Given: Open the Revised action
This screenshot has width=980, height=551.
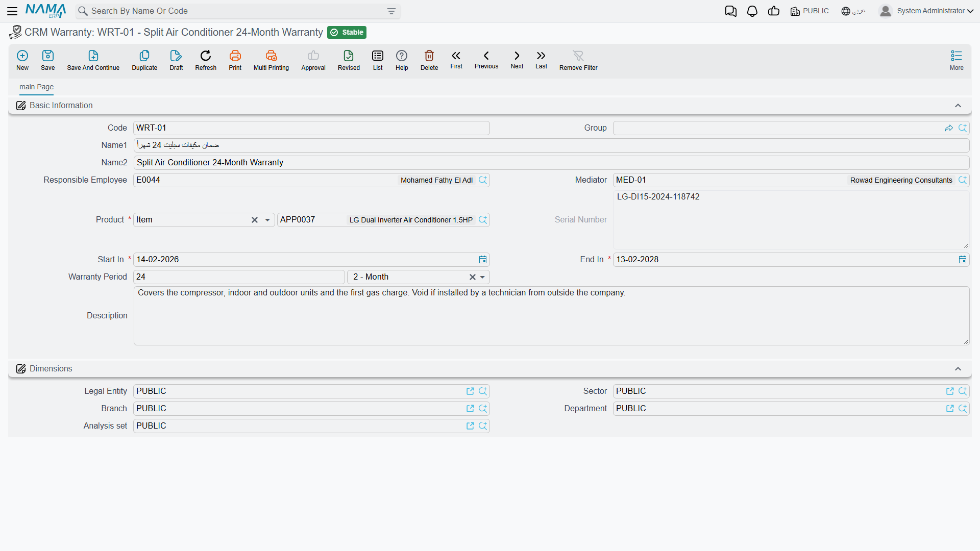Looking at the screenshot, I should tap(349, 60).
